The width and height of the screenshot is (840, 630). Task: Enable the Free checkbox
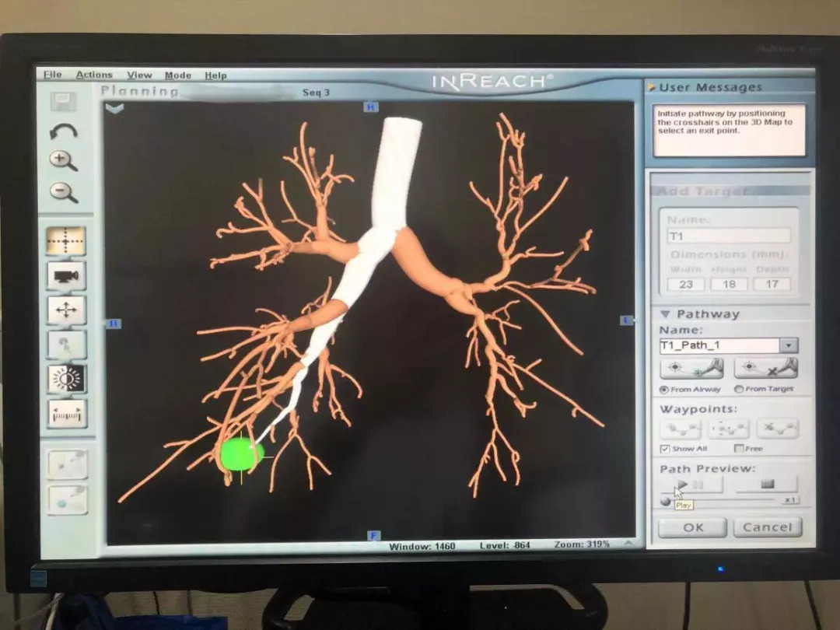point(738,449)
